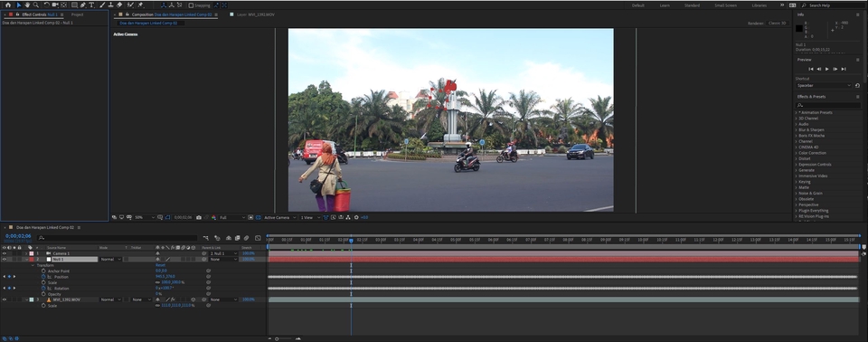Viewport: 868px width, 342px height.
Task: Zoom out the timeline with mountain icon
Action: point(270,338)
